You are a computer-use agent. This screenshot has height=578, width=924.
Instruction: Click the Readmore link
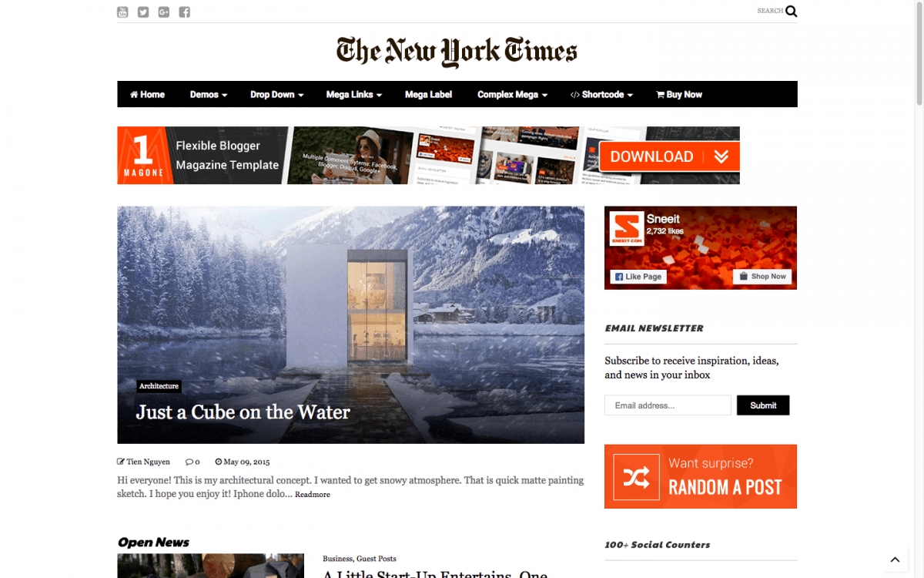[313, 495]
